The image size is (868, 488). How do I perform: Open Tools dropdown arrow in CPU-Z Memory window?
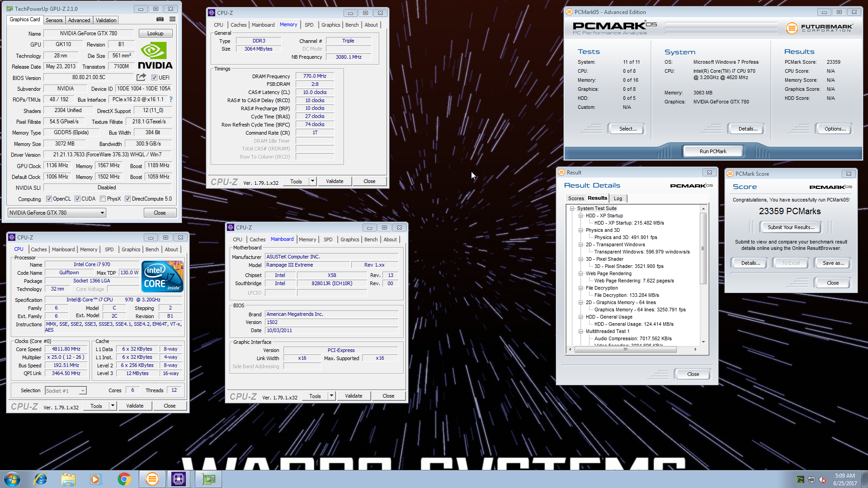pyautogui.click(x=312, y=181)
